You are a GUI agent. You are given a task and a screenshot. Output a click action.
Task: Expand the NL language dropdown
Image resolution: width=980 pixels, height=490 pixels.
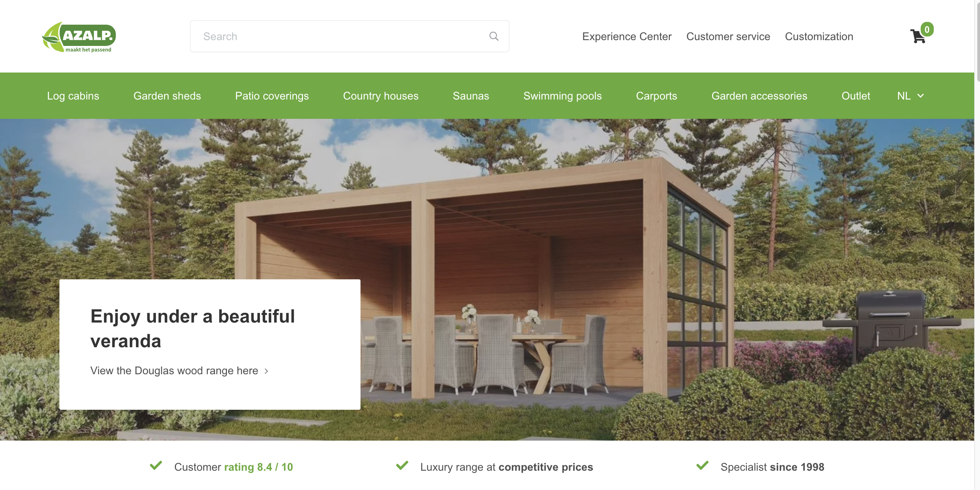(x=911, y=96)
